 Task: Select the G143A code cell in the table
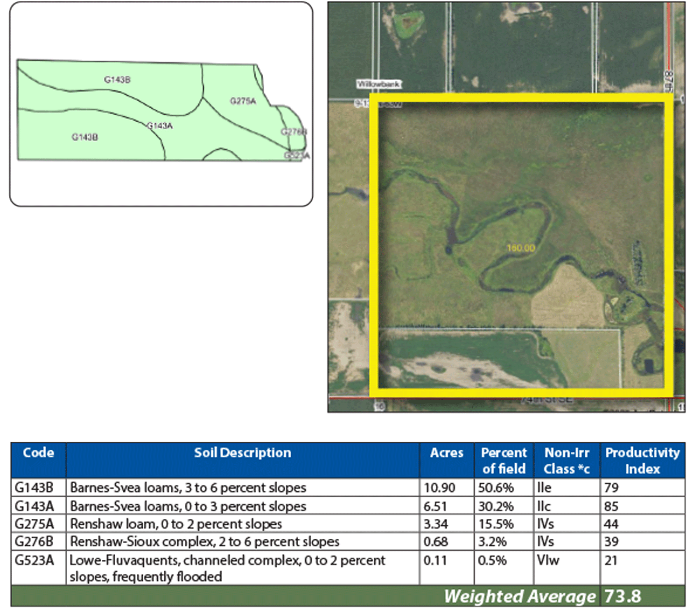34,506
